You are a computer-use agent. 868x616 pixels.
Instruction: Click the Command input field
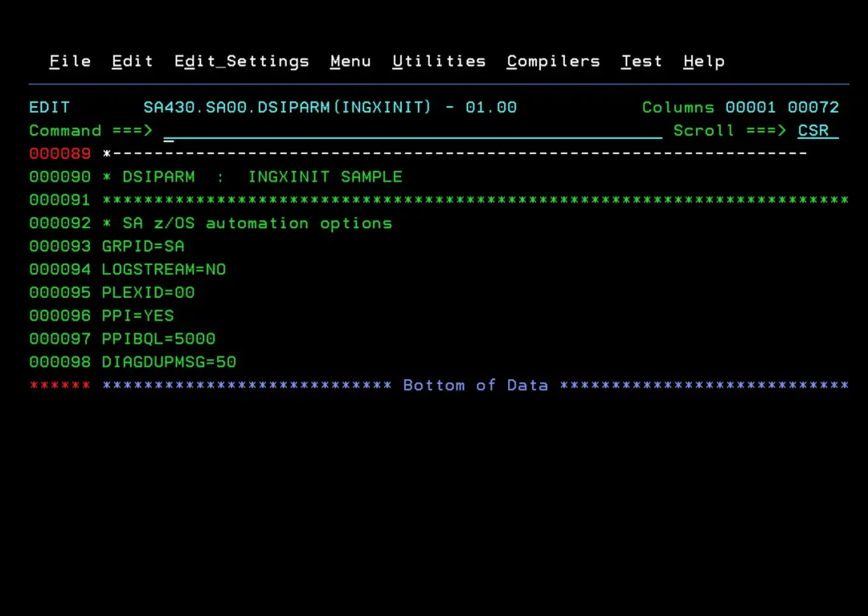point(412,131)
